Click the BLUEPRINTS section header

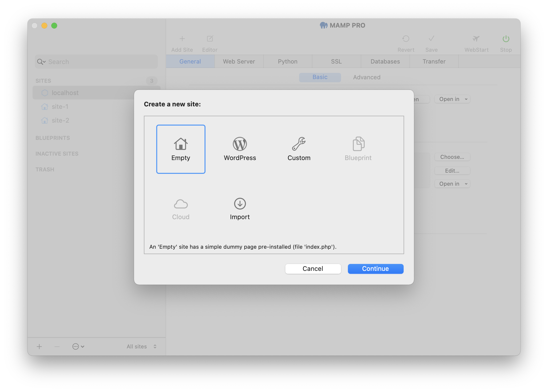53,138
